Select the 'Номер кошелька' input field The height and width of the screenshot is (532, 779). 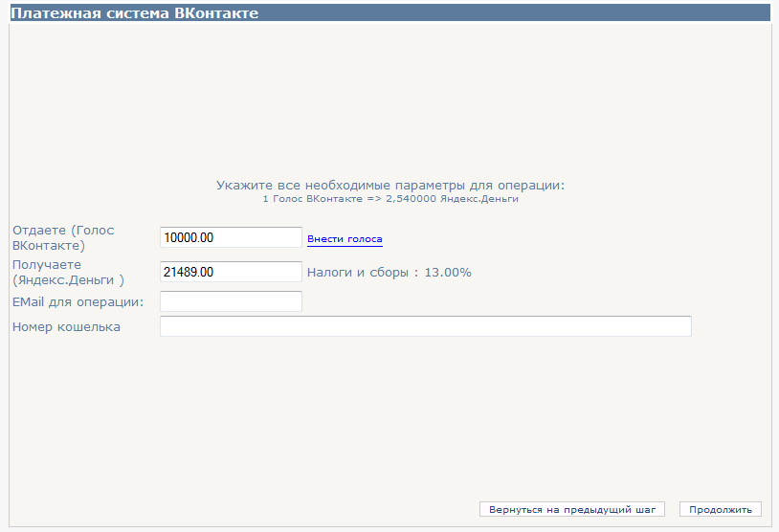click(426, 326)
